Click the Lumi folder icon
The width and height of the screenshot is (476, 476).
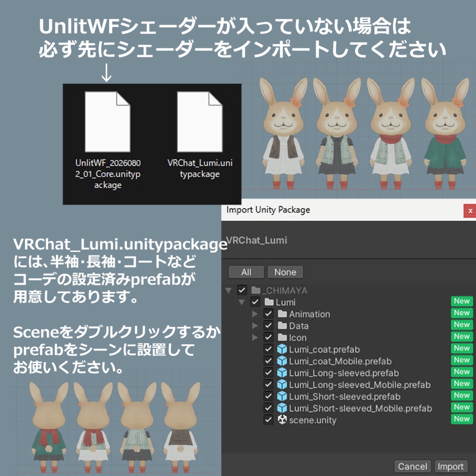(x=269, y=302)
